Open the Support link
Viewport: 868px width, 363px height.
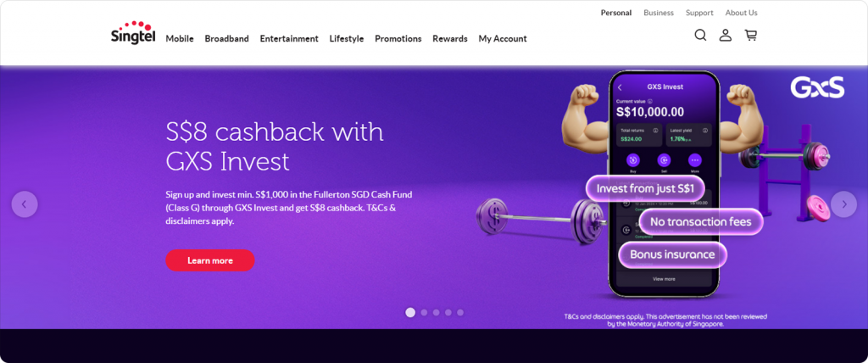tap(699, 13)
